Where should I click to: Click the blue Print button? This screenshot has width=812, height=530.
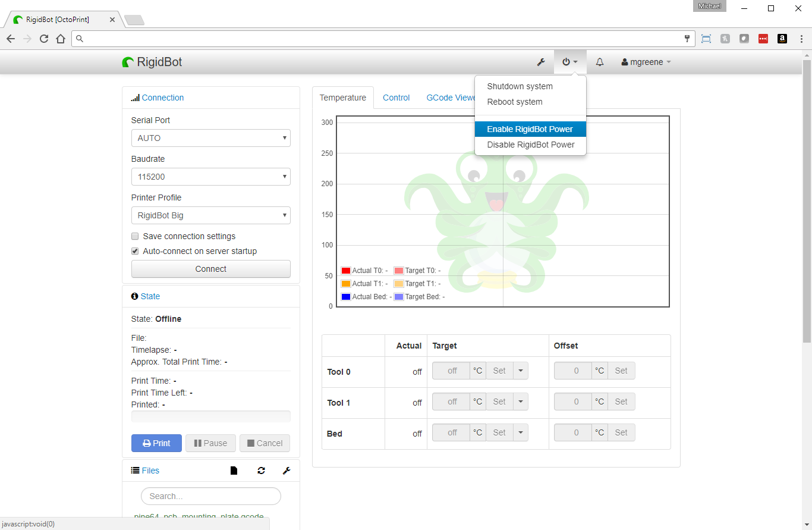coord(157,443)
